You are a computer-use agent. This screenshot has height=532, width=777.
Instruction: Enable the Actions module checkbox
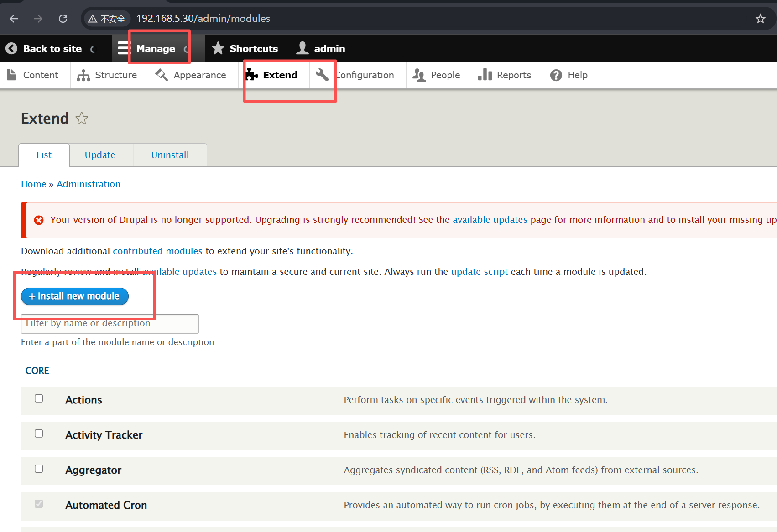[x=39, y=398]
